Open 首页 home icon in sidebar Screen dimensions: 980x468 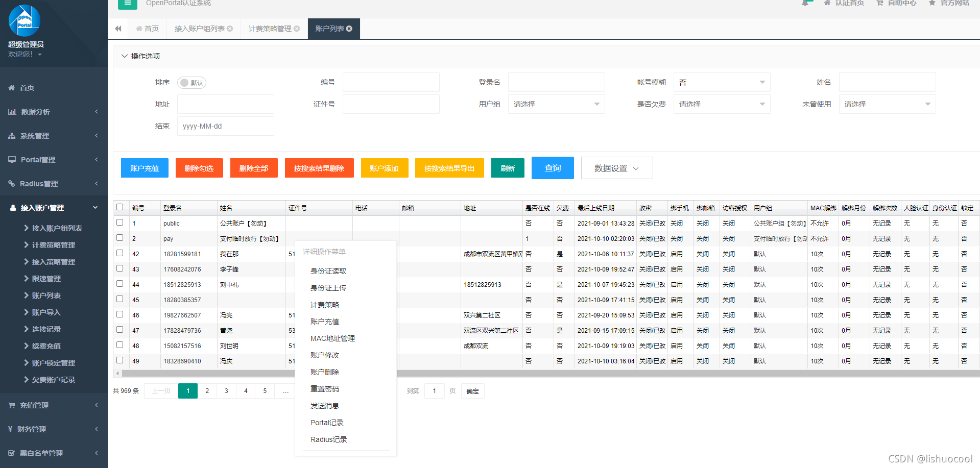tap(11, 88)
